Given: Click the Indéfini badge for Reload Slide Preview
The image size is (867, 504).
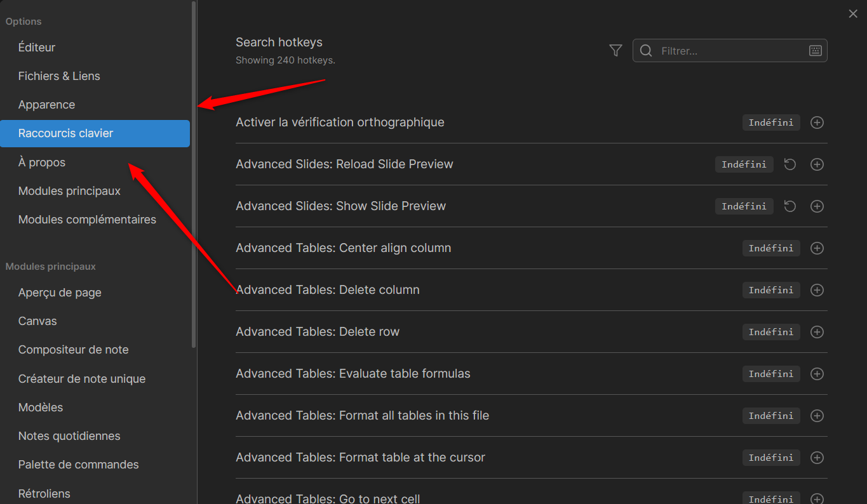Looking at the screenshot, I should 744,164.
